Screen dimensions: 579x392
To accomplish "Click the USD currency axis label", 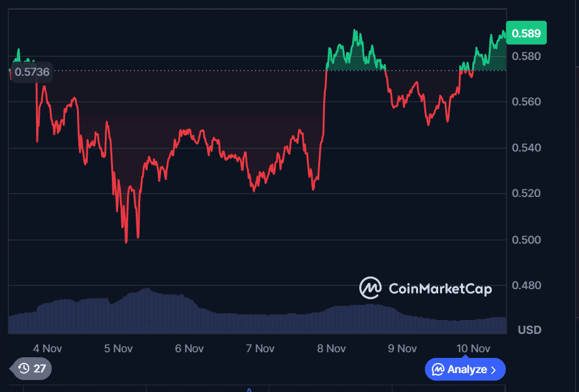I will coord(528,330).
